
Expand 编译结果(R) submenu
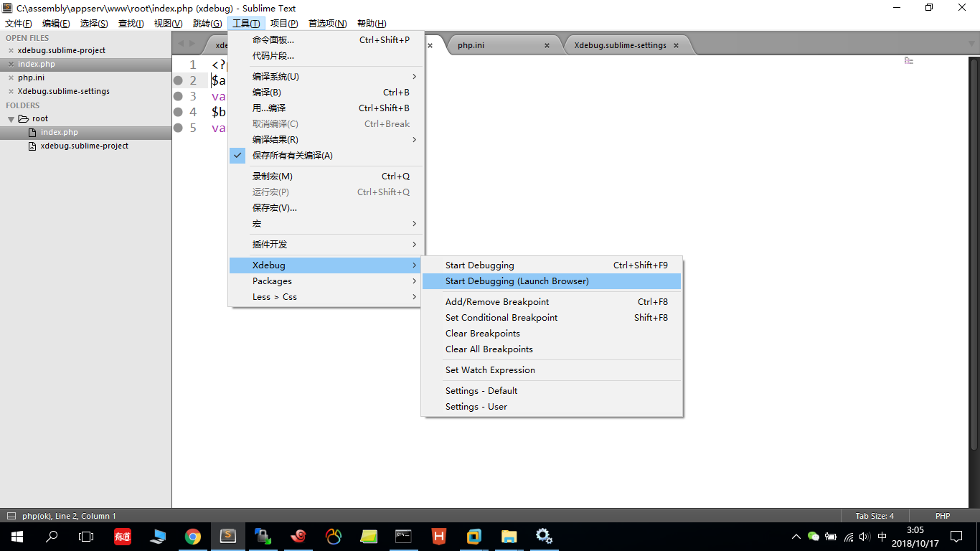pos(326,140)
